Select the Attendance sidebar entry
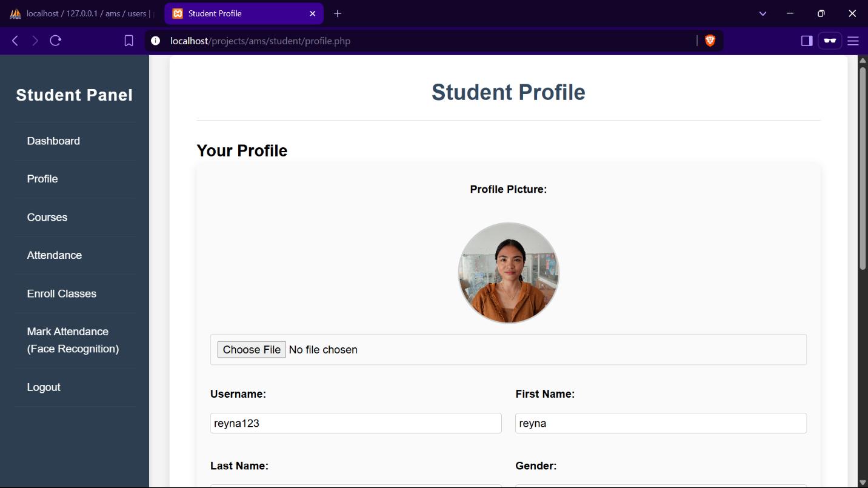This screenshot has height=488, width=868. pyautogui.click(x=55, y=255)
